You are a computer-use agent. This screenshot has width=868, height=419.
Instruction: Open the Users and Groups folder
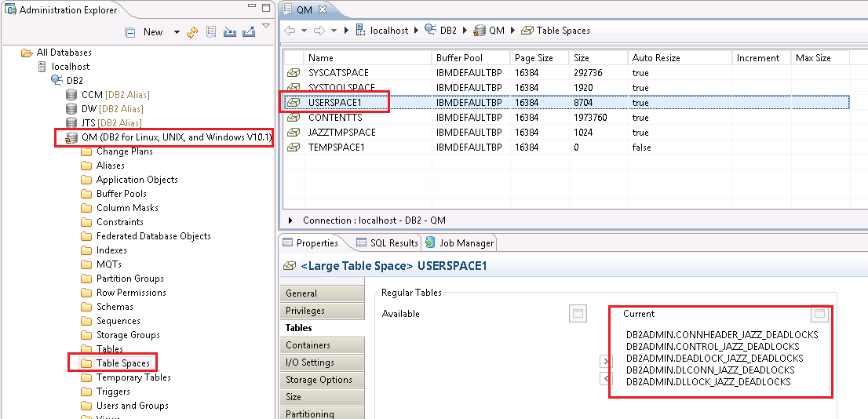click(x=125, y=406)
